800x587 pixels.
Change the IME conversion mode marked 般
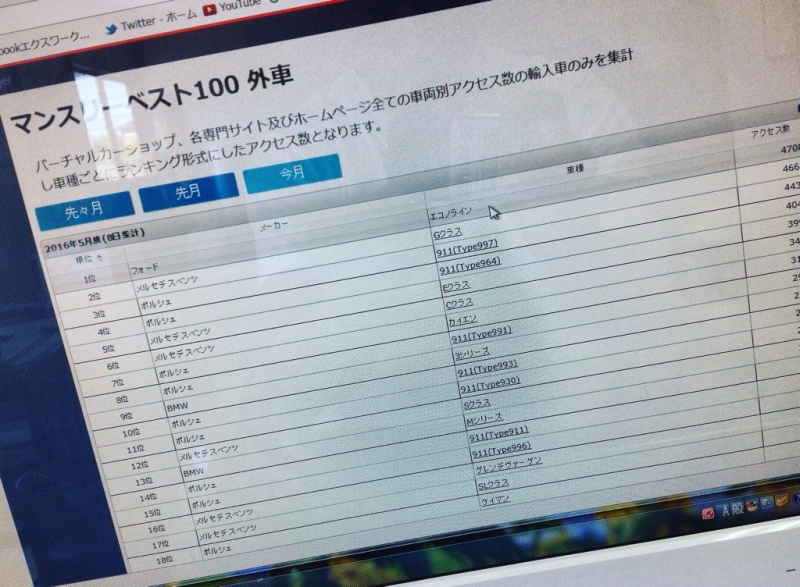click(x=738, y=508)
